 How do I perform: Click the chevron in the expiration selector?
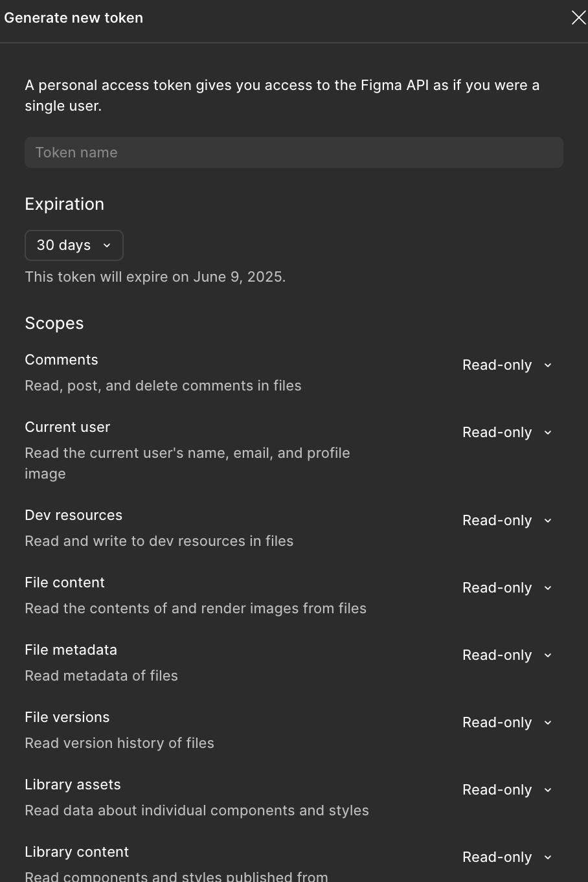(x=107, y=245)
